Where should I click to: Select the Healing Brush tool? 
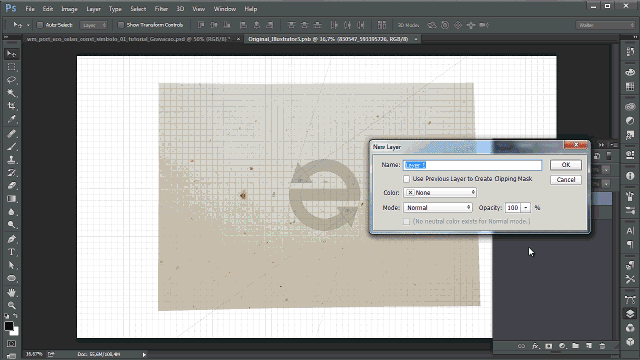pos(11,133)
